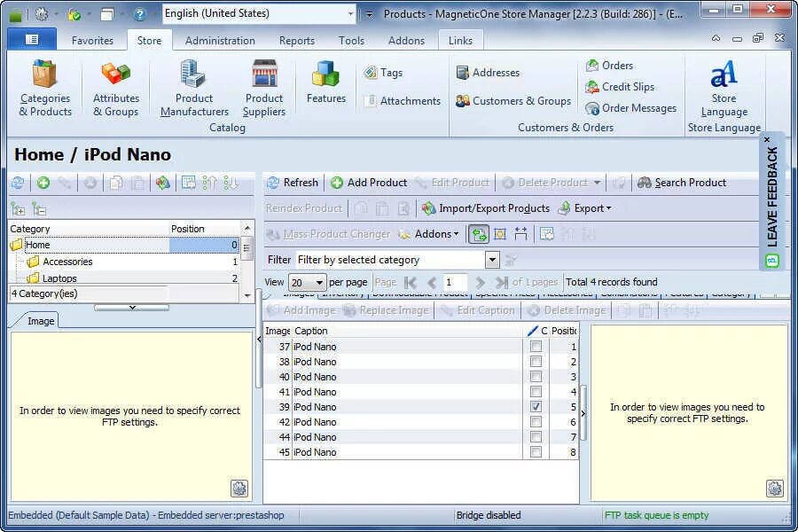Open Filter by selected category dropdown
Image resolution: width=798 pixels, height=532 pixels.
pyautogui.click(x=491, y=260)
